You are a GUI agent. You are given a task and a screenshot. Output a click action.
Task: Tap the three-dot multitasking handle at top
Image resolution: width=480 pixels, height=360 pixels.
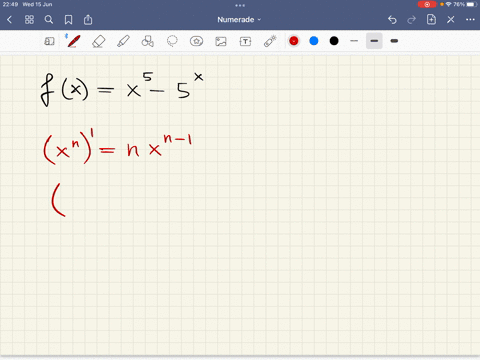240,5
